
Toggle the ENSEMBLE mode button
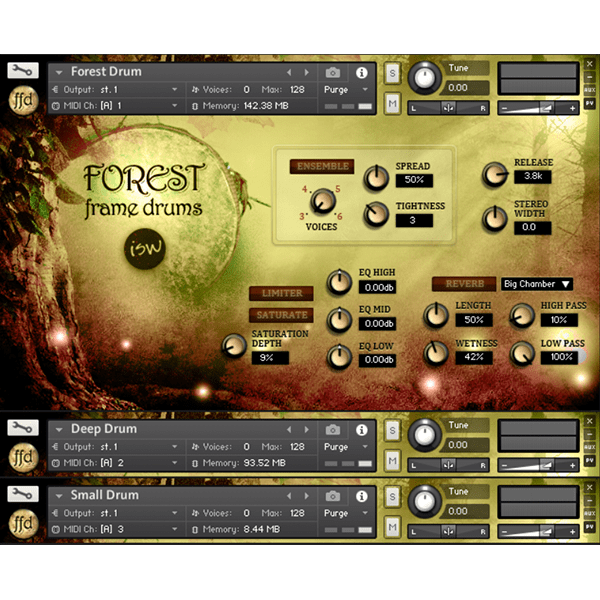coord(322,166)
